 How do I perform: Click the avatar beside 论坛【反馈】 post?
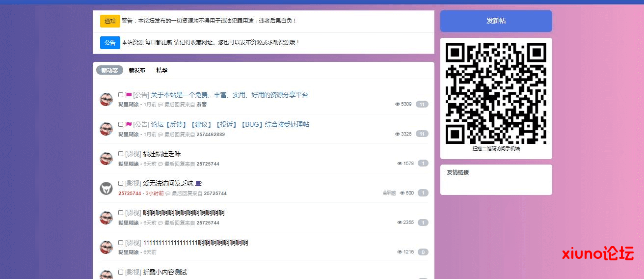(x=106, y=129)
